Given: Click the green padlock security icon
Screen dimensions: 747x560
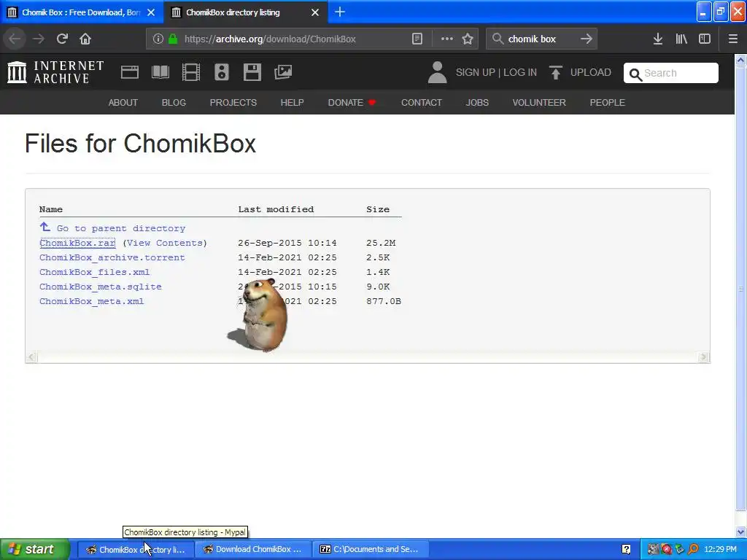Looking at the screenshot, I should pos(174,39).
